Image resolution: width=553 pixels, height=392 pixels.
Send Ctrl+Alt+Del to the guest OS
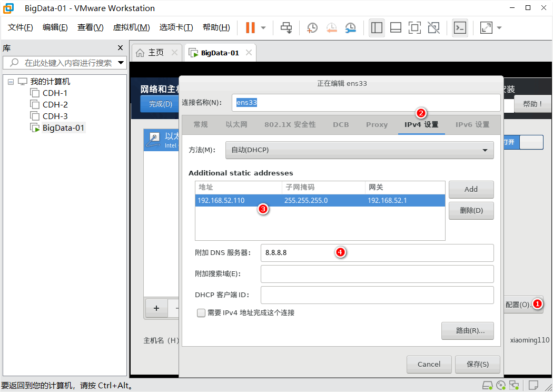(x=286, y=27)
